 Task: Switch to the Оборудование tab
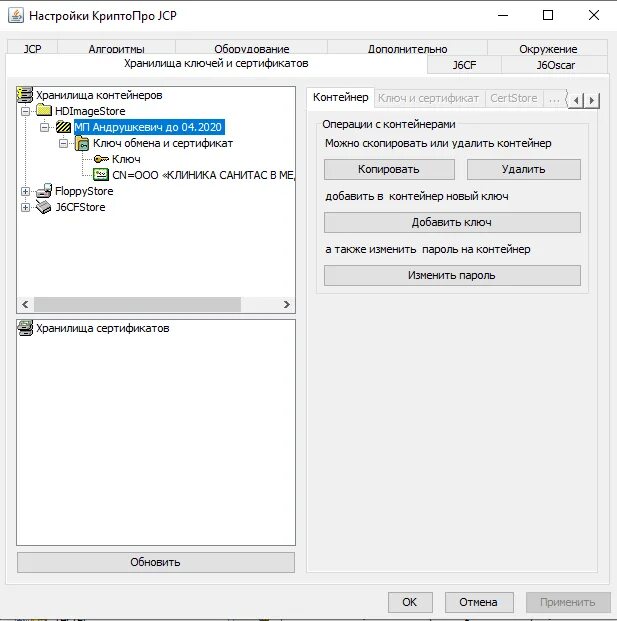251,48
